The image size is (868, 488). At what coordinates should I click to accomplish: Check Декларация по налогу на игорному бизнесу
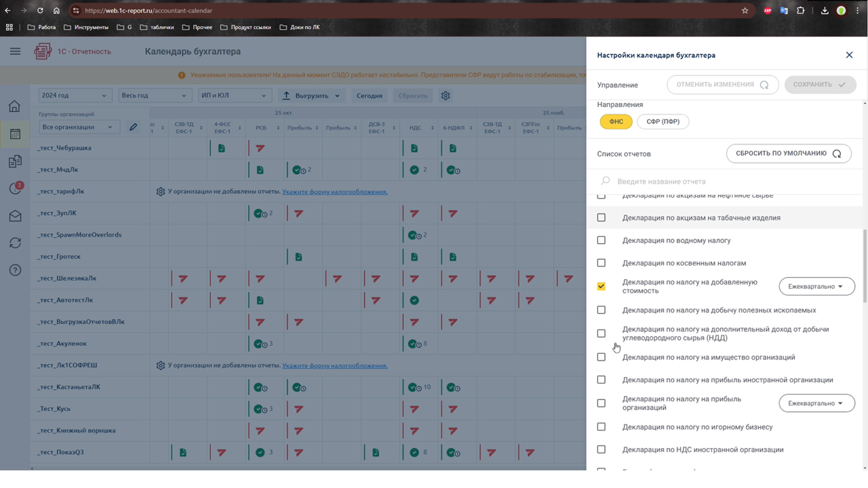point(601,427)
